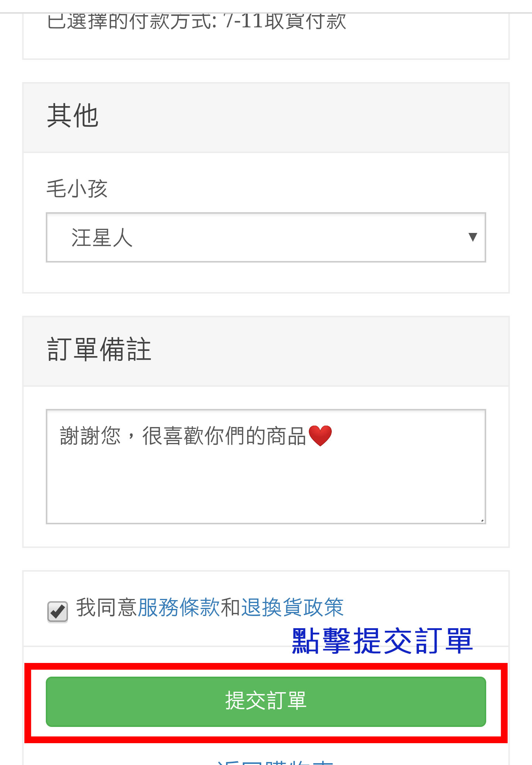Click the 已選擇的付款方式 label at top
The height and width of the screenshot is (765, 532).
tap(132, 21)
